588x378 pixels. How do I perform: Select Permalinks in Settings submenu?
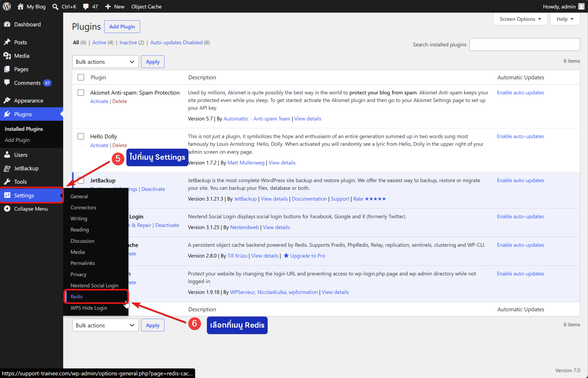pos(83,263)
